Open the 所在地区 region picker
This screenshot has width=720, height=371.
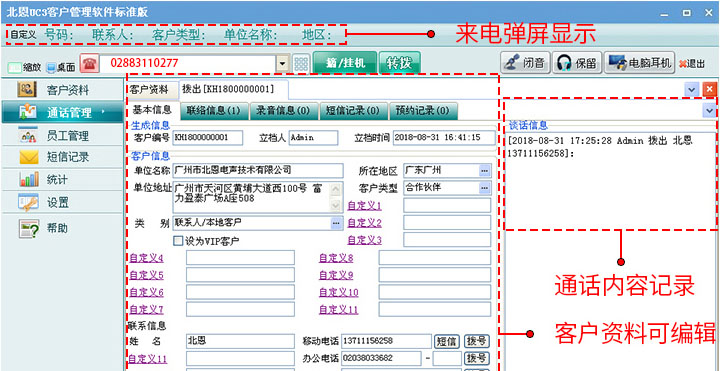pos(484,171)
